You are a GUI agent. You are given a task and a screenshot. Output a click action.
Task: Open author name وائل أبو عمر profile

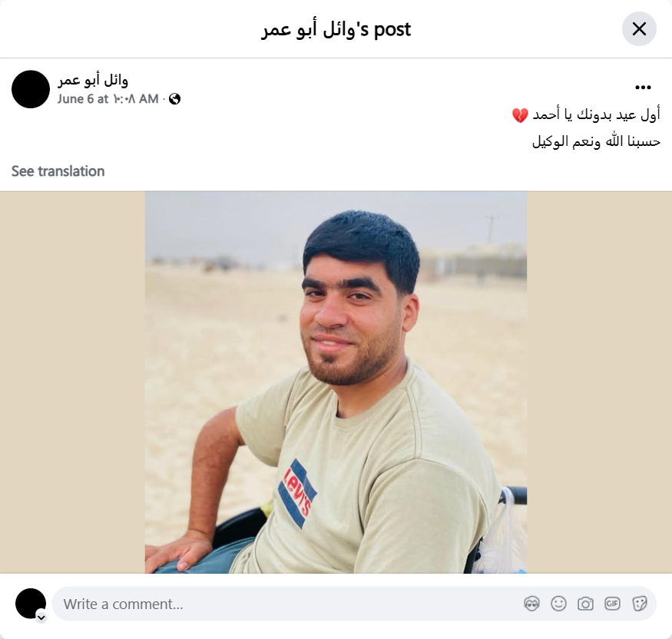[x=93, y=80]
